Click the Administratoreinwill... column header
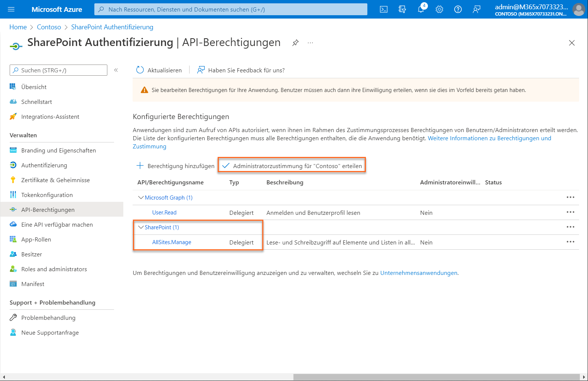 click(450, 183)
